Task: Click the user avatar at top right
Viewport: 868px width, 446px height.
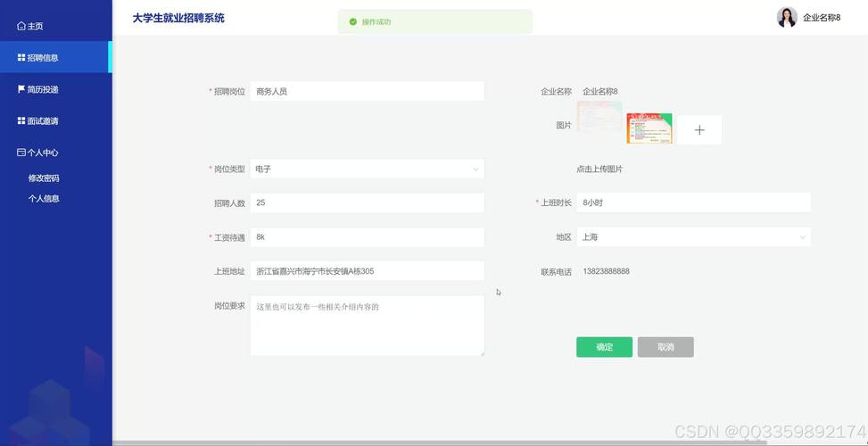Action: (x=787, y=18)
